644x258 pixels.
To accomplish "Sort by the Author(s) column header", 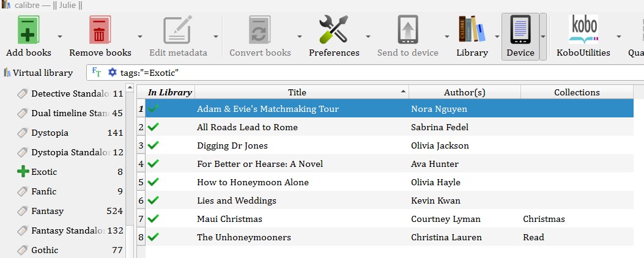I will point(465,92).
